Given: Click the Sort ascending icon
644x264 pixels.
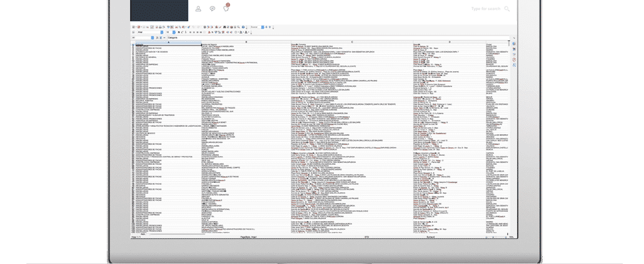Looking at the screenshot, I should click(209, 27).
